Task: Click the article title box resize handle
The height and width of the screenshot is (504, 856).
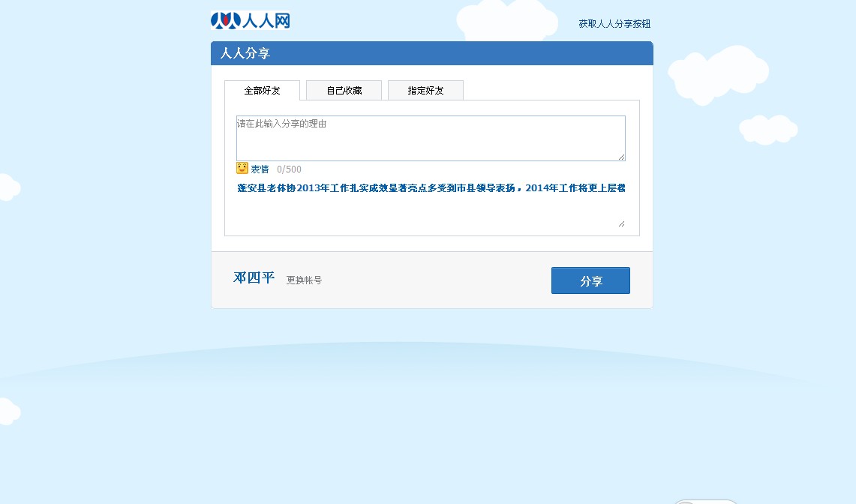Action: click(622, 224)
